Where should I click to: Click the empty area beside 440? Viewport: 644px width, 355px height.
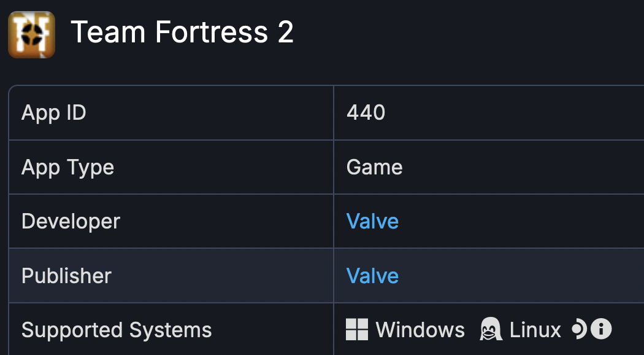(x=513, y=112)
